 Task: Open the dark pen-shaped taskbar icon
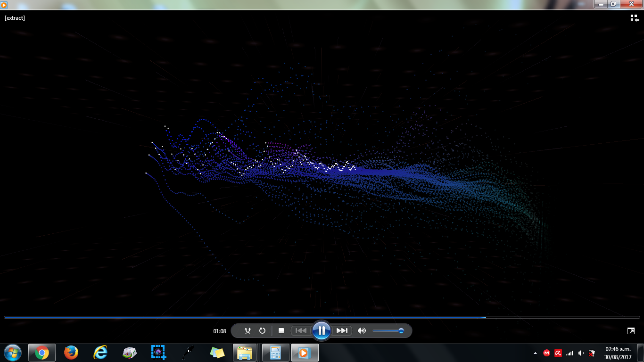point(188,353)
